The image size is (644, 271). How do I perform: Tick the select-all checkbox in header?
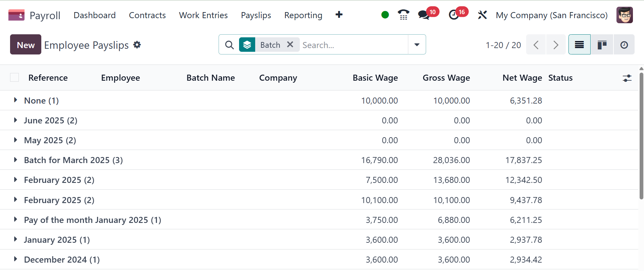click(x=14, y=78)
